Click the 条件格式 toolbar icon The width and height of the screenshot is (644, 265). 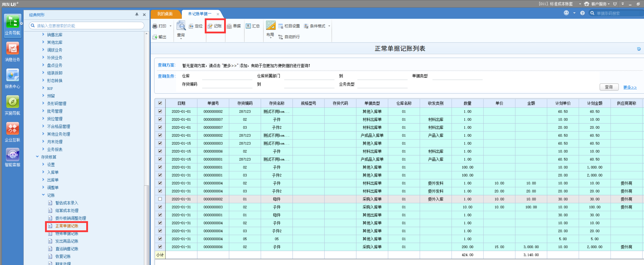coord(306,26)
